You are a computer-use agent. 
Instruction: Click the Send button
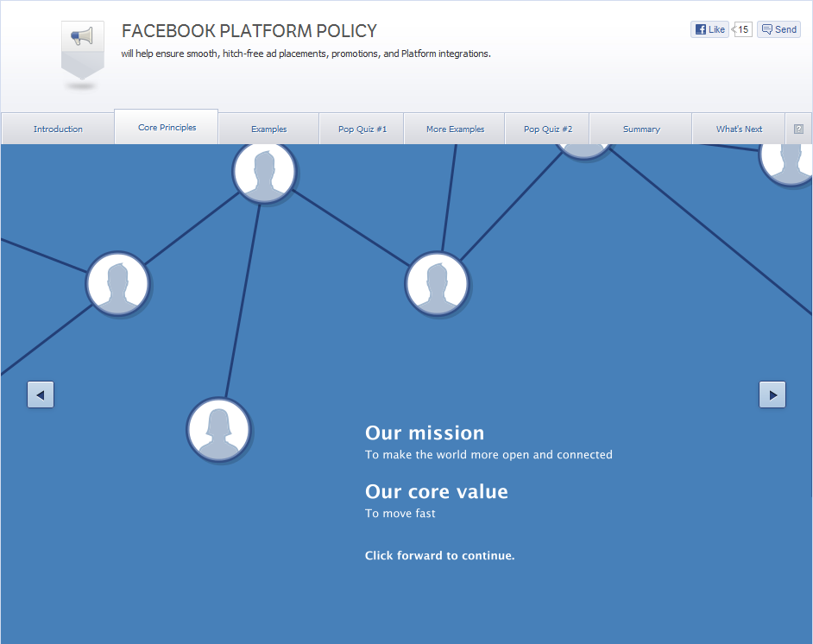pyautogui.click(x=778, y=29)
